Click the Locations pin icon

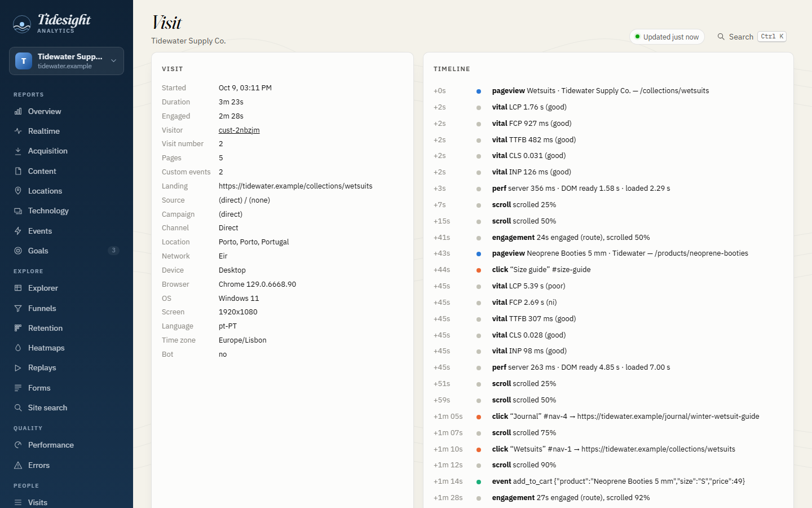click(x=18, y=191)
